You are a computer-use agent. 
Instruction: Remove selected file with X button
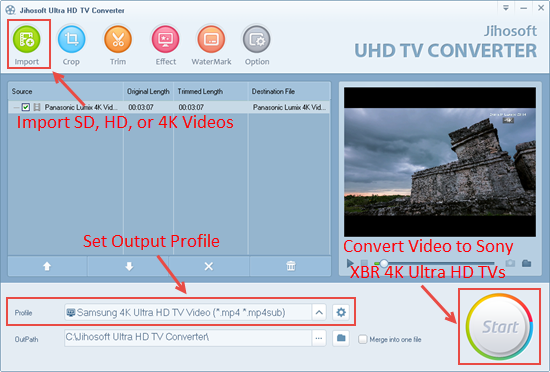(x=209, y=266)
